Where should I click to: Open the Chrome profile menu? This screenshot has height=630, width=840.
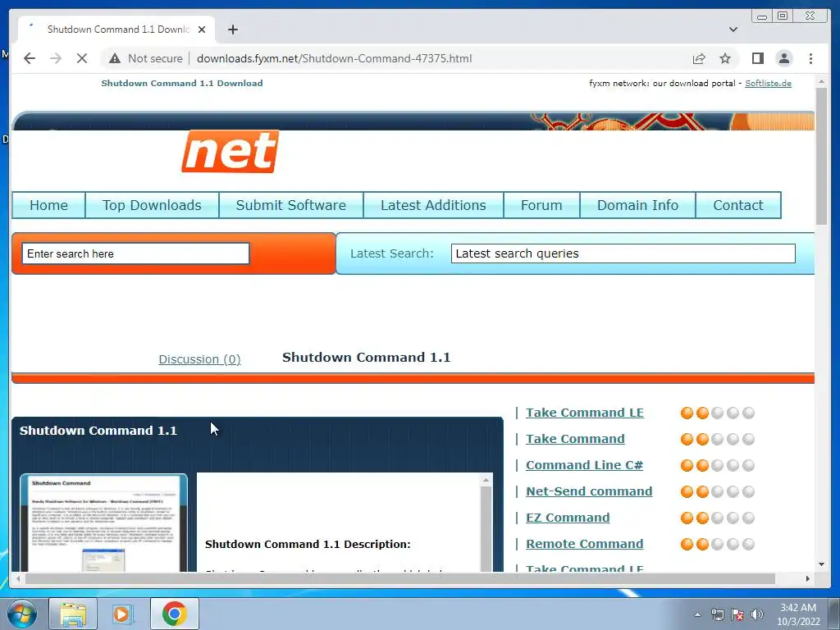click(x=783, y=58)
